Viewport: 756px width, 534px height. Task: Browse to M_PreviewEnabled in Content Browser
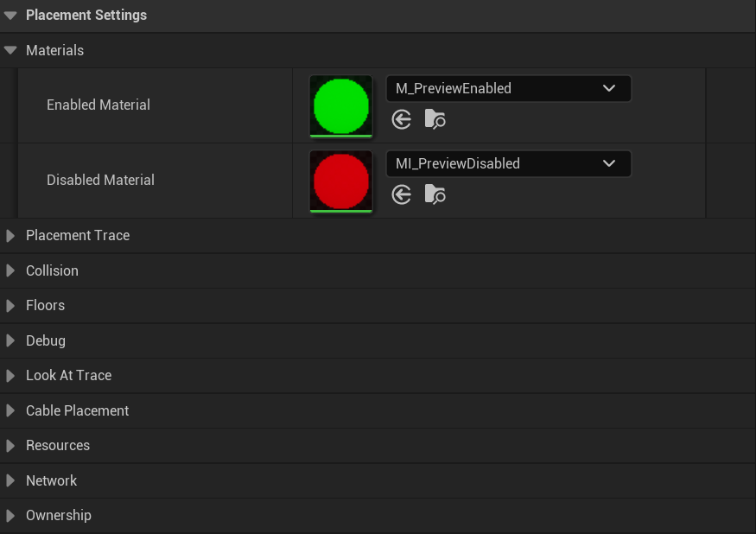[435, 119]
